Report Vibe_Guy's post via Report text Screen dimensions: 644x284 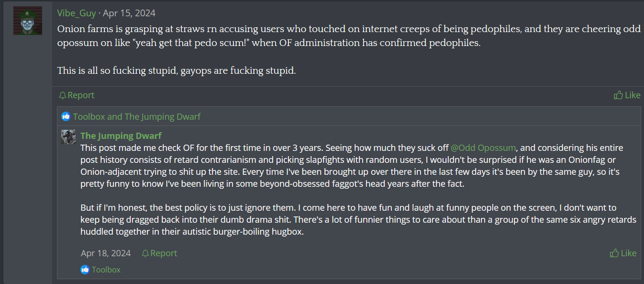(81, 95)
